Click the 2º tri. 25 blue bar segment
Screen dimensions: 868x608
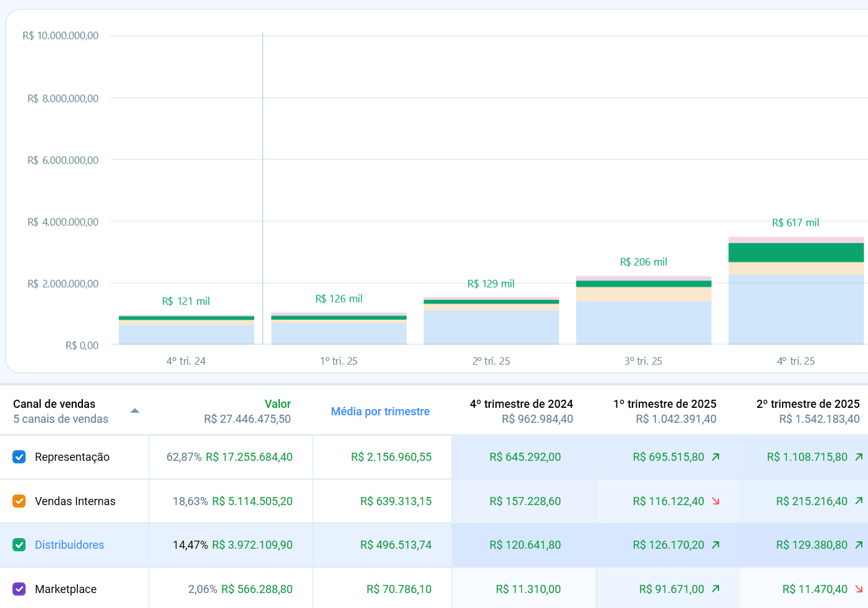(x=491, y=327)
